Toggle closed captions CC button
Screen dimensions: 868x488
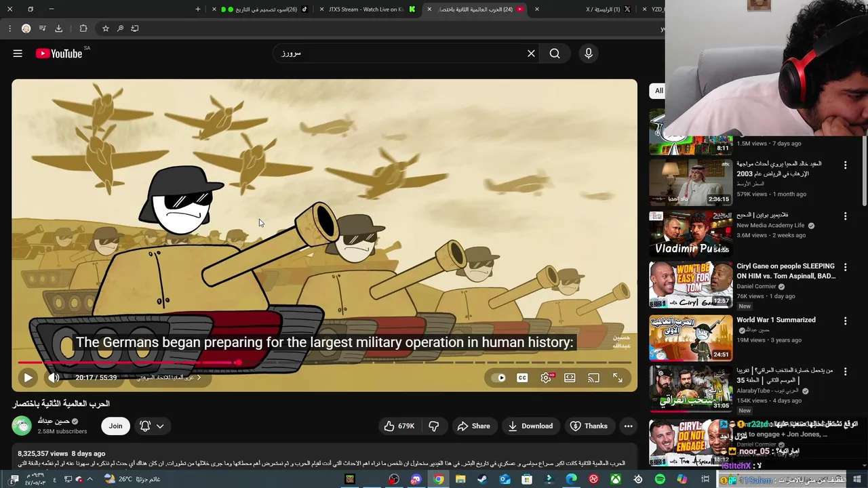[x=522, y=378]
